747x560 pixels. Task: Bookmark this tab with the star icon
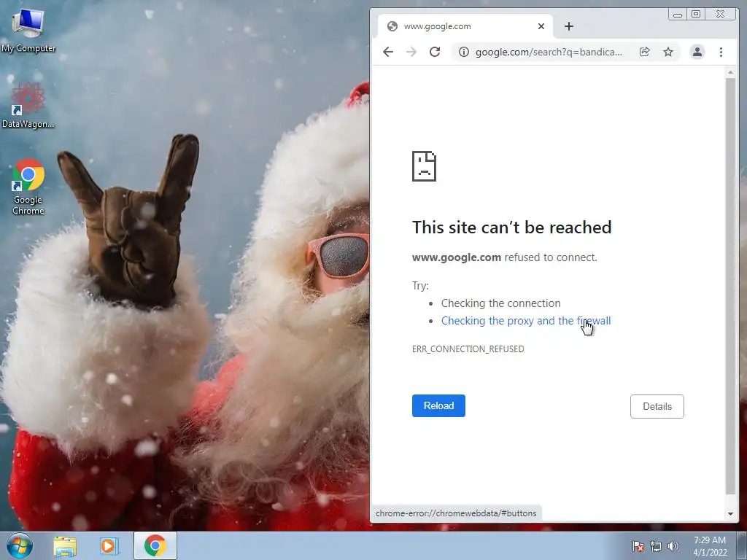(668, 52)
